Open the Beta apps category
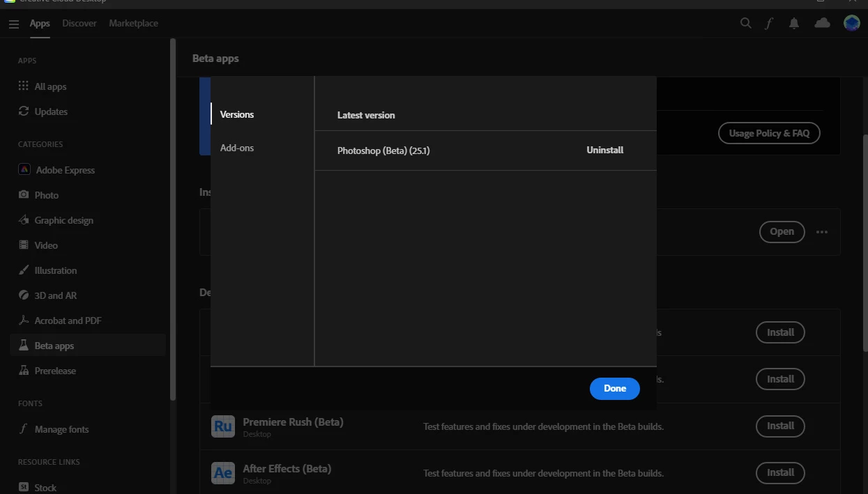The width and height of the screenshot is (868, 494). [88, 346]
